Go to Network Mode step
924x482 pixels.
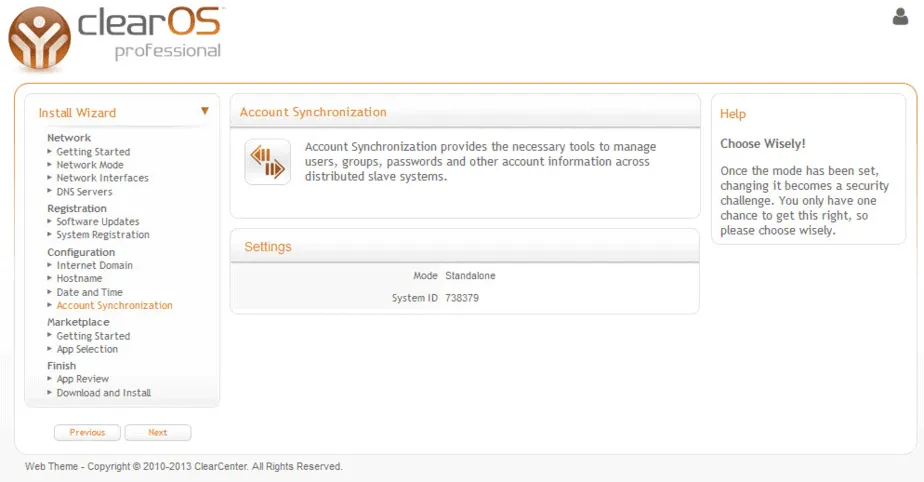[90, 165]
